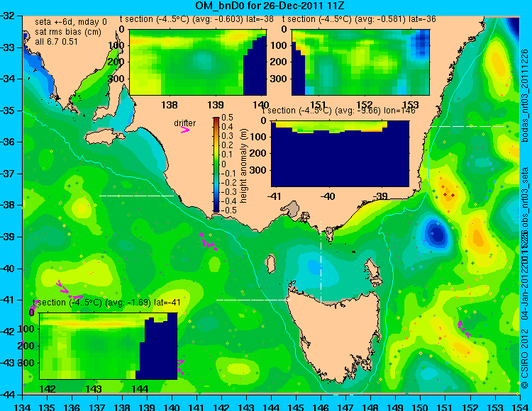The height and width of the screenshot is (411, 532).
Task: Open the lat=-36 temperature section inset
Action: point(360,62)
